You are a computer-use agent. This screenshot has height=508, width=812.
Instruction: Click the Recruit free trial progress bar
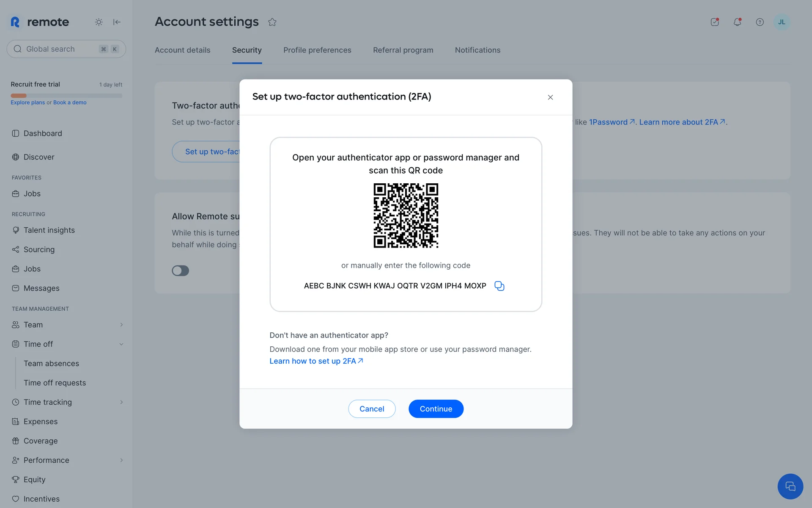click(x=66, y=96)
